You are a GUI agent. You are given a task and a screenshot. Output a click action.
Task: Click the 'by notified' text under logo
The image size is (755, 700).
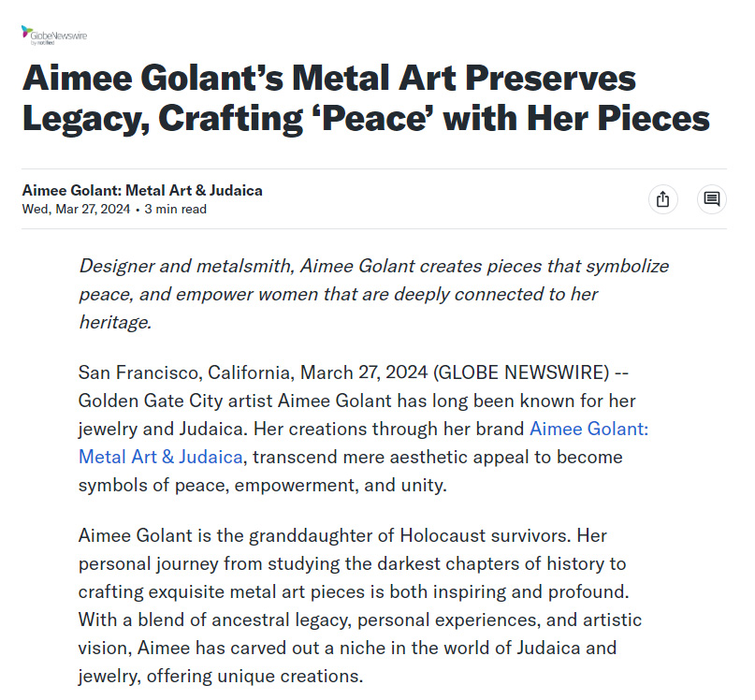coord(46,43)
